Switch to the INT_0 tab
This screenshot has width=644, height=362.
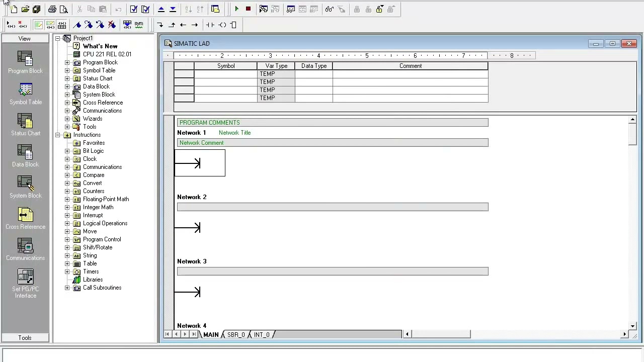pos(262,335)
